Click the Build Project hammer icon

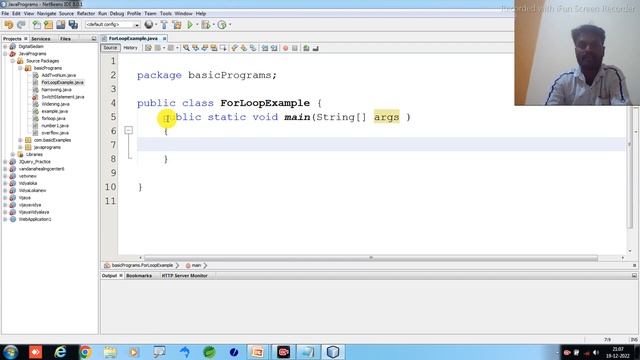[x=164, y=25]
